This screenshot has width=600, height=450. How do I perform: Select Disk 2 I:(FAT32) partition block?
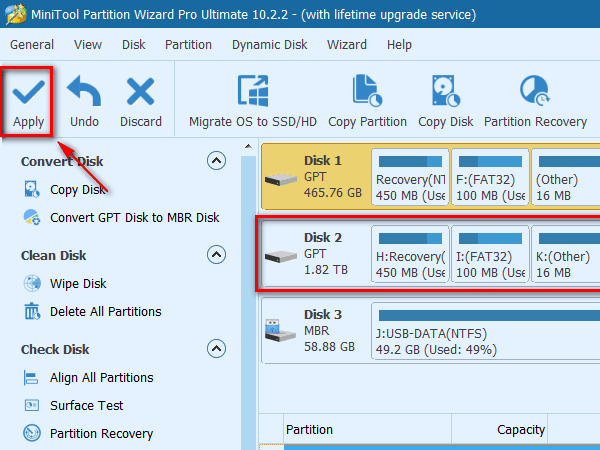point(490,254)
